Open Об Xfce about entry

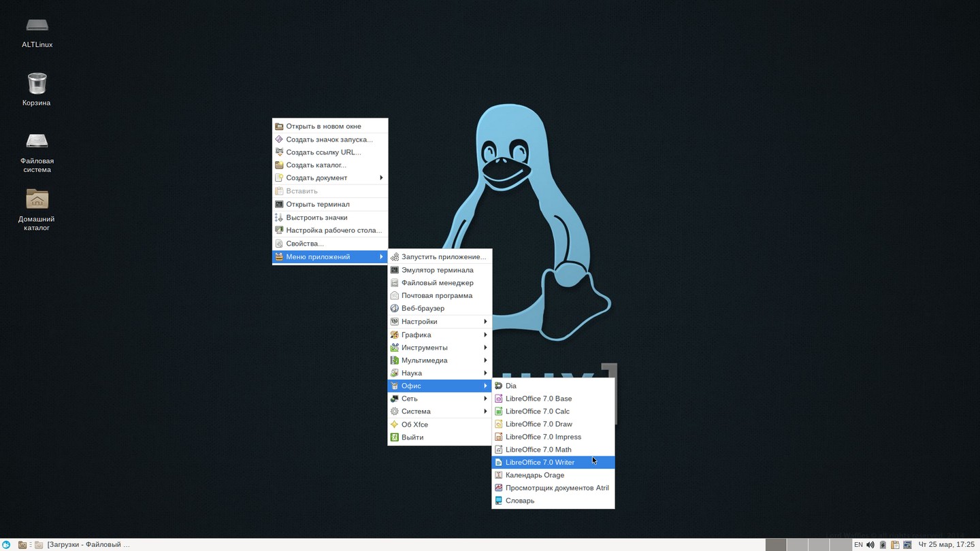(440, 424)
